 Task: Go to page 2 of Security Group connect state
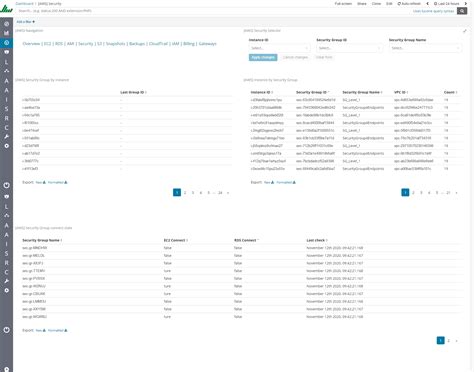click(448, 341)
